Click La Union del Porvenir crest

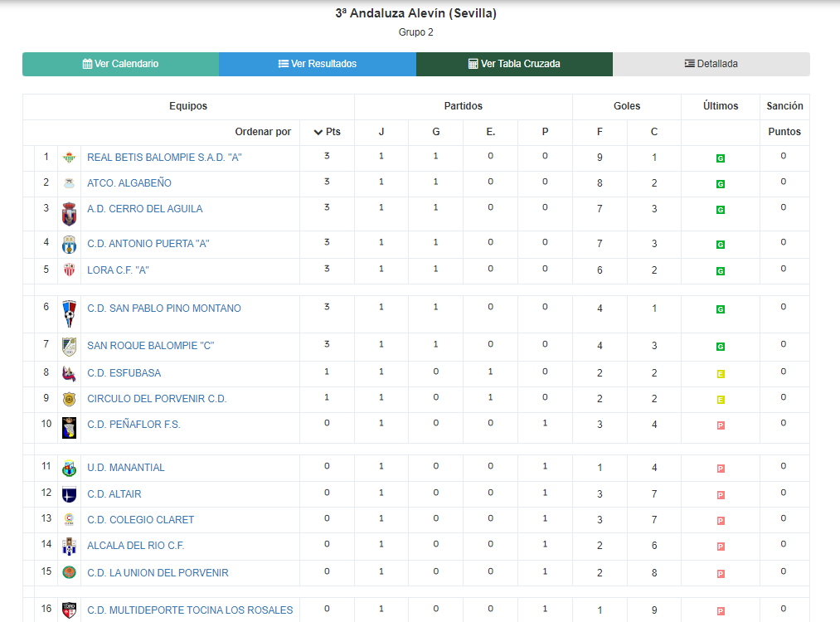(69, 573)
